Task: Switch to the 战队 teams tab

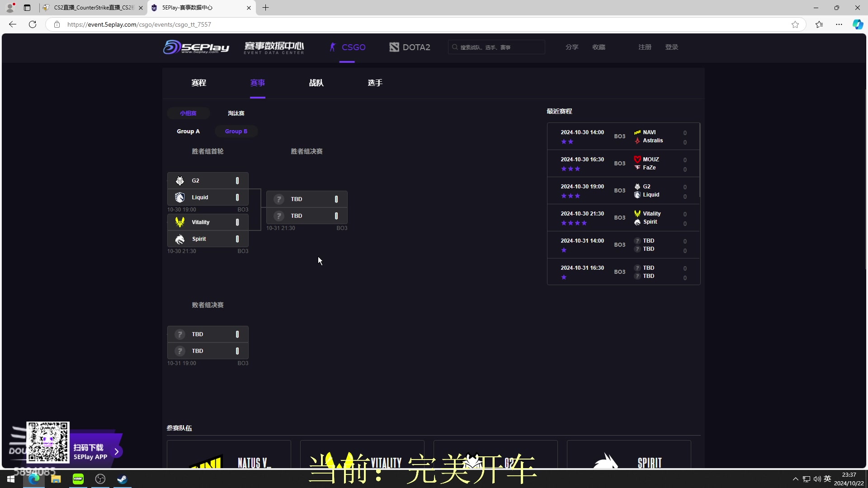Action: point(316,83)
